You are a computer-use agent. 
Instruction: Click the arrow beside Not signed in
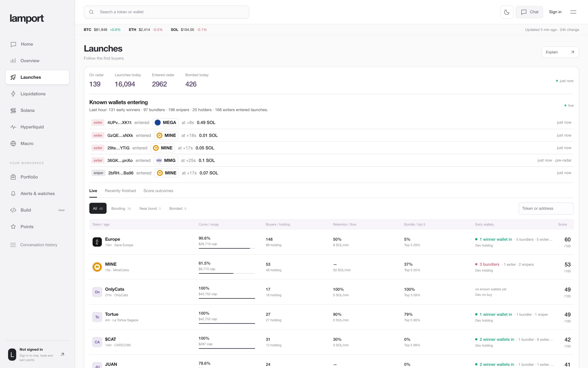point(62,354)
